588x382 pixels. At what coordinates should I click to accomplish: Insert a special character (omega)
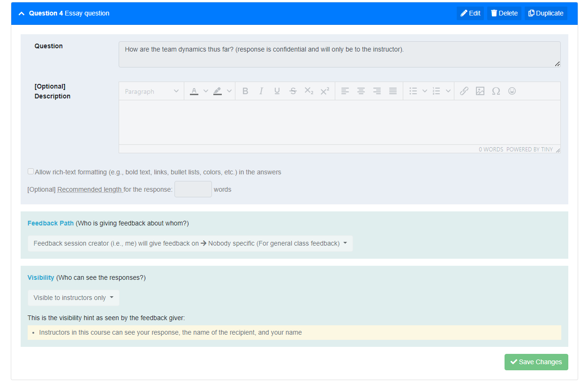496,91
